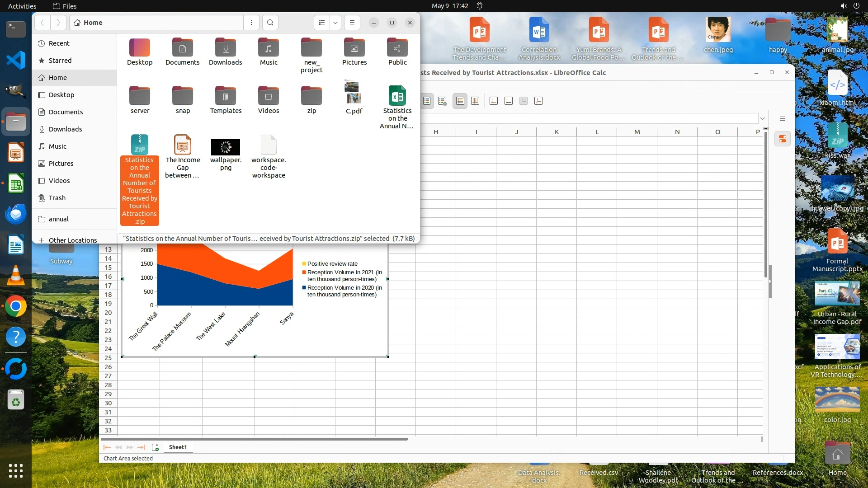Open the Files hamburger main menu

point(352,23)
